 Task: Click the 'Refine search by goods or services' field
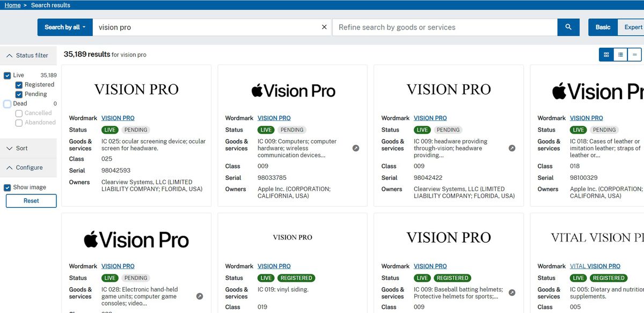click(445, 27)
